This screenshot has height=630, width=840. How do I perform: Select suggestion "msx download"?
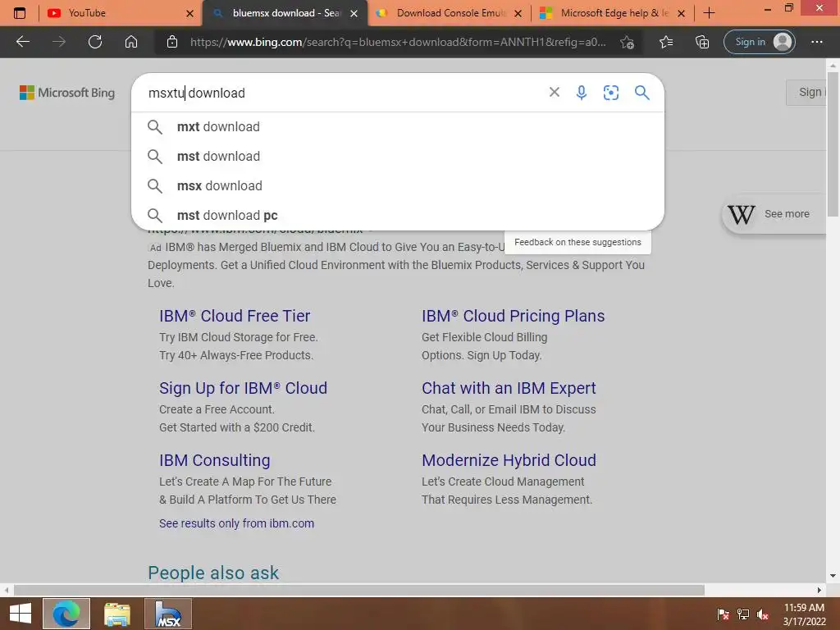tap(398, 186)
